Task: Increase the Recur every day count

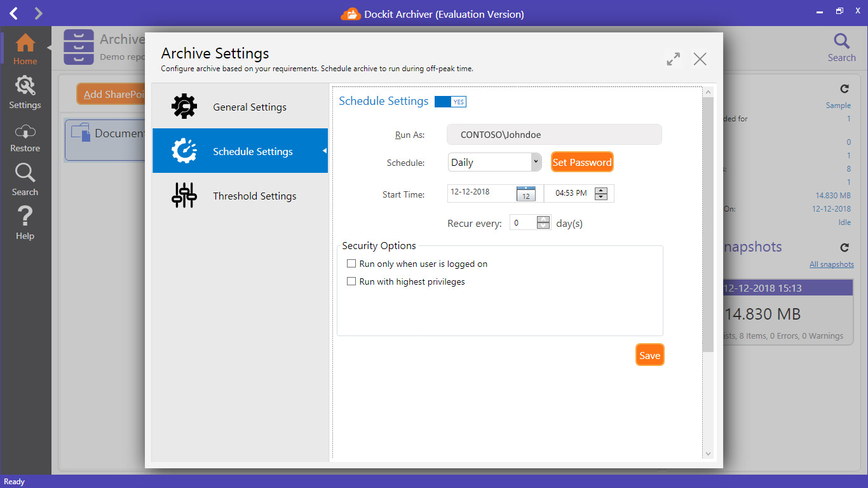Action: (543, 219)
